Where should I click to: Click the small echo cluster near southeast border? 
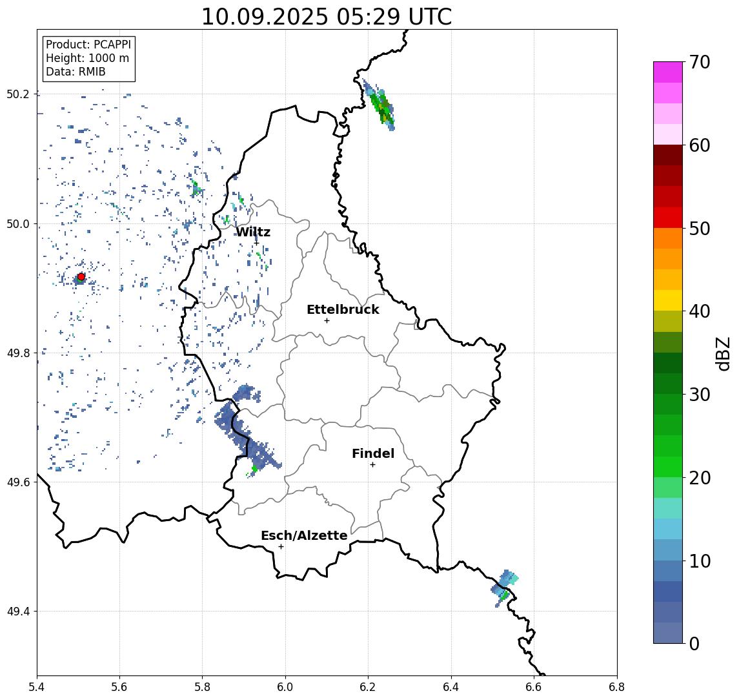(504, 588)
